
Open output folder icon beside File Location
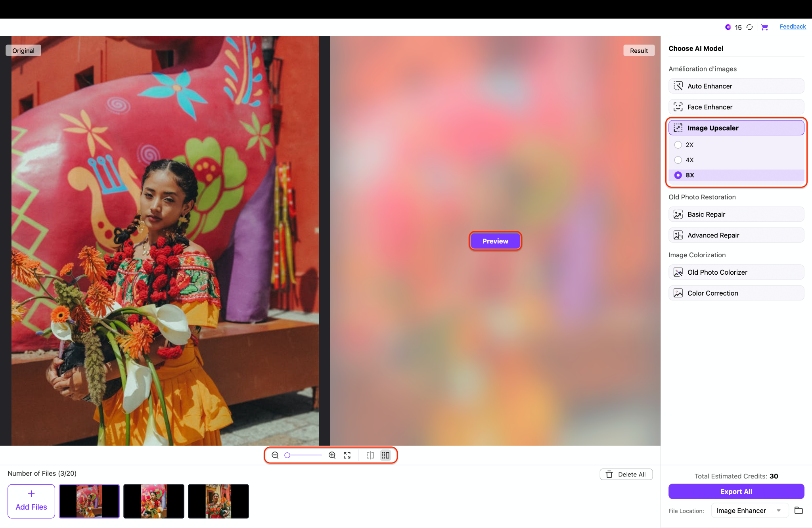click(x=799, y=511)
